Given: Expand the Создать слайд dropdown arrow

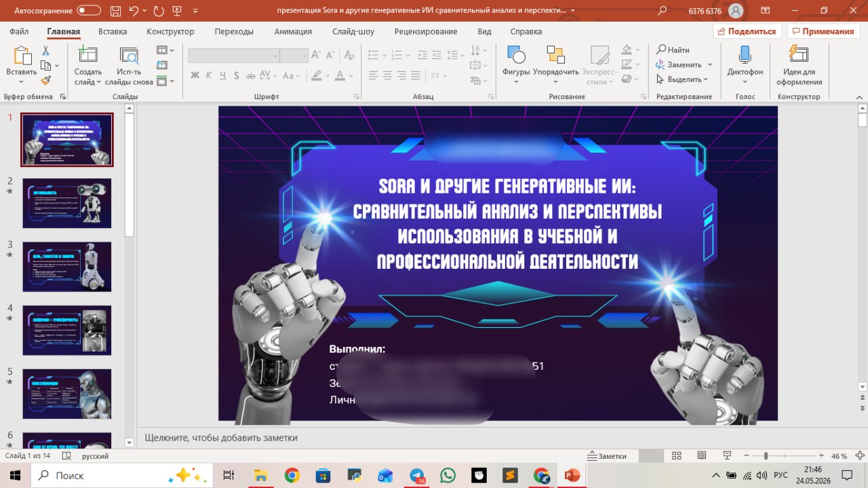Looking at the screenshot, I should click(99, 82).
